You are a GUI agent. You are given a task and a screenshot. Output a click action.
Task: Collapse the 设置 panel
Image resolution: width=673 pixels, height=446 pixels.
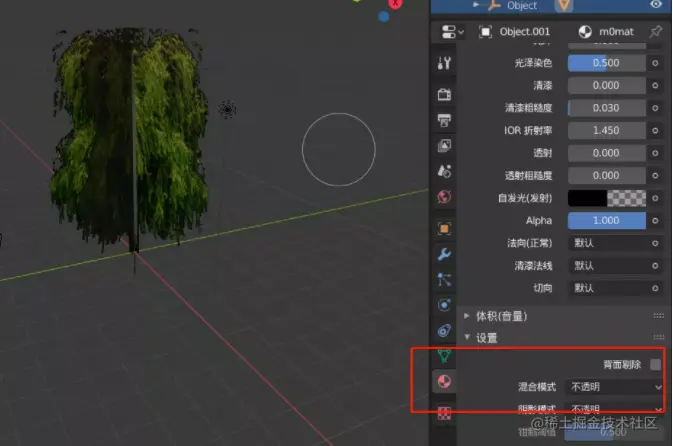point(467,337)
